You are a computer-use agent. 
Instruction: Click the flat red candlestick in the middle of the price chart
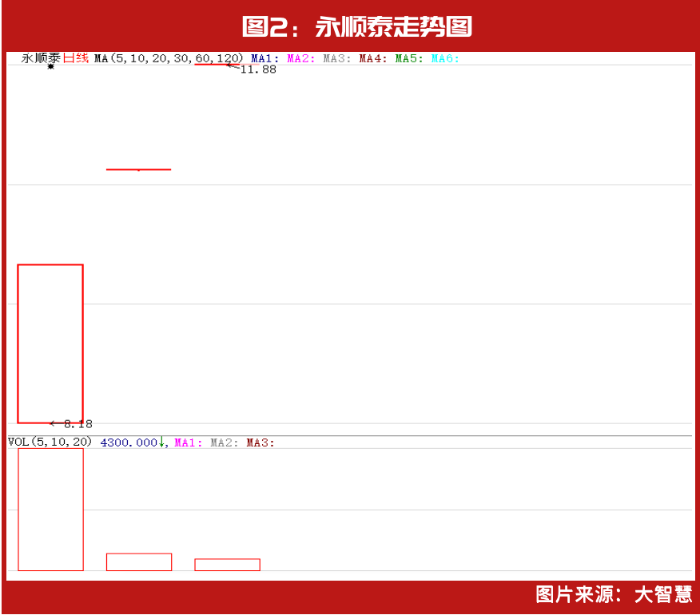tap(138, 169)
